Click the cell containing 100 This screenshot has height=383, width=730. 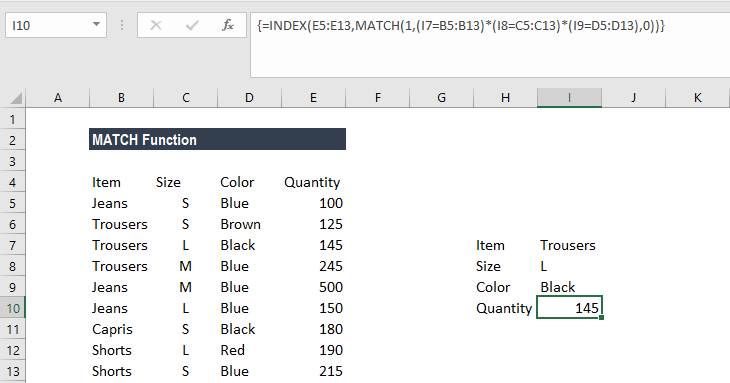click(x=331, y=203)
